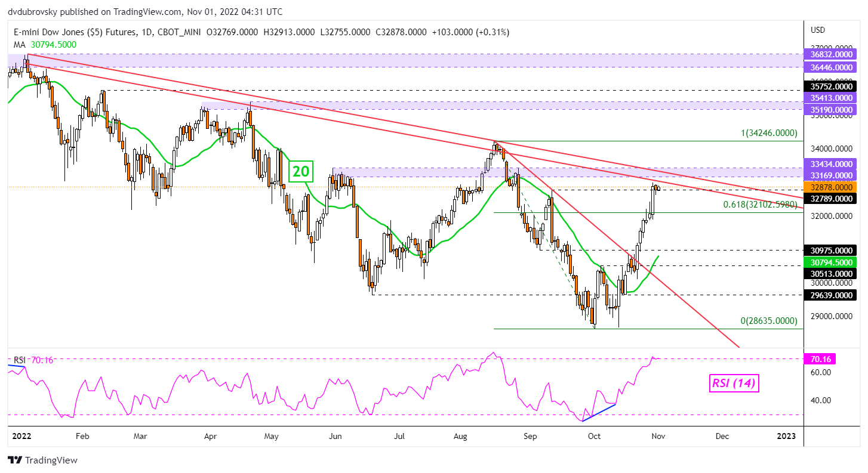Click the green 30794.5000 MA price label

(x=831, y=262)
